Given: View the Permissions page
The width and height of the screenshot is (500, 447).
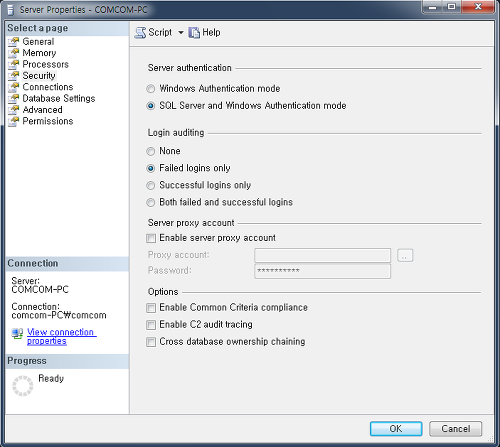Looking at the screenshot, I should click(x=48, y=121).
